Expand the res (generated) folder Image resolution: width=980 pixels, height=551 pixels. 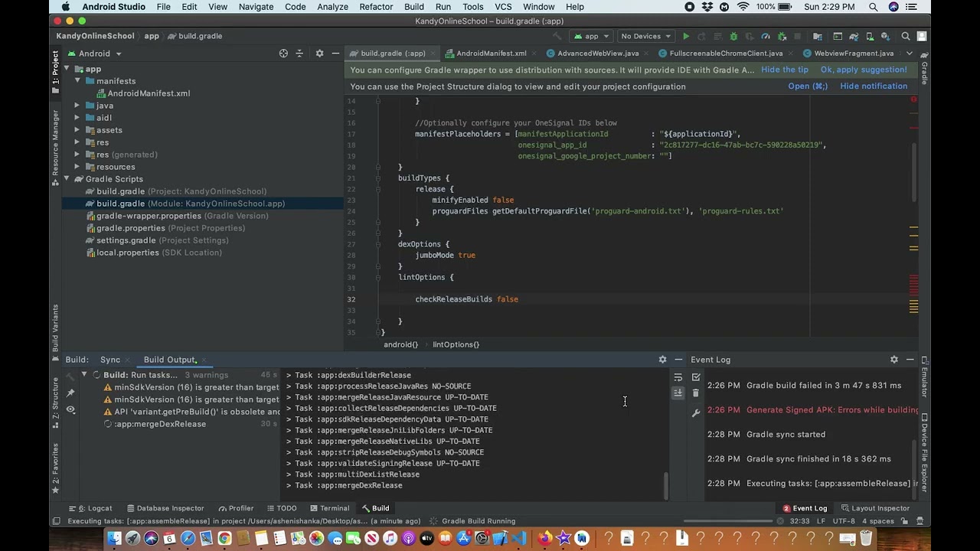coord(77,155)
